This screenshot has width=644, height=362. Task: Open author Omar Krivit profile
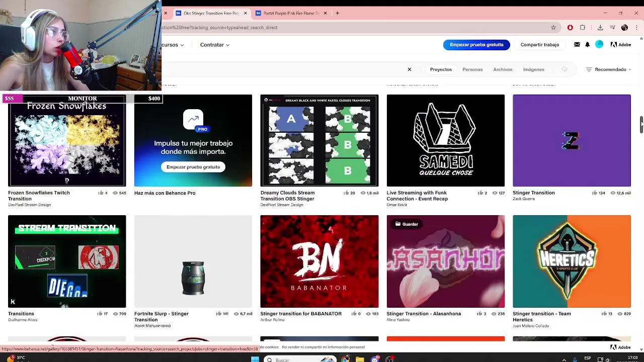(396, 205)
